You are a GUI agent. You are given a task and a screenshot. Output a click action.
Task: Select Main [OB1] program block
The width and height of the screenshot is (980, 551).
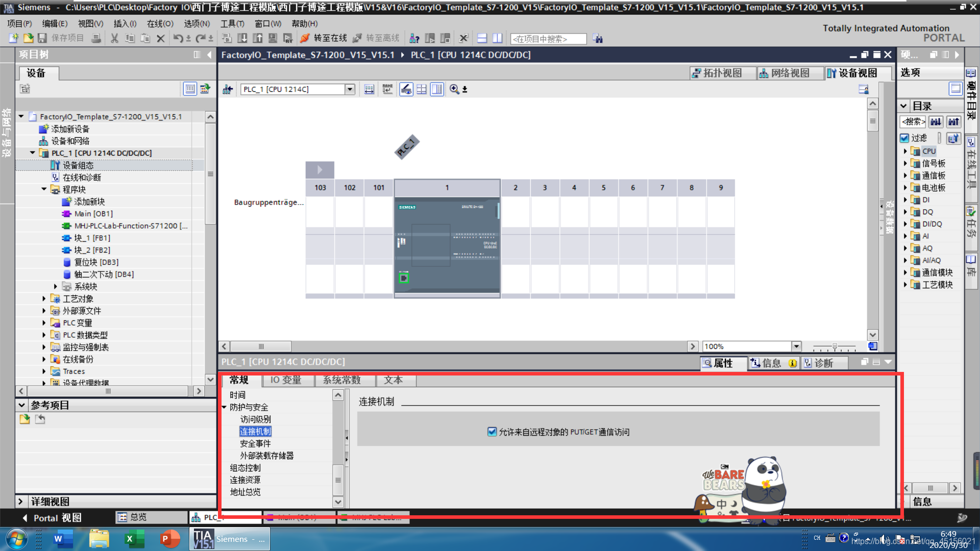click(x=93, y=213)
